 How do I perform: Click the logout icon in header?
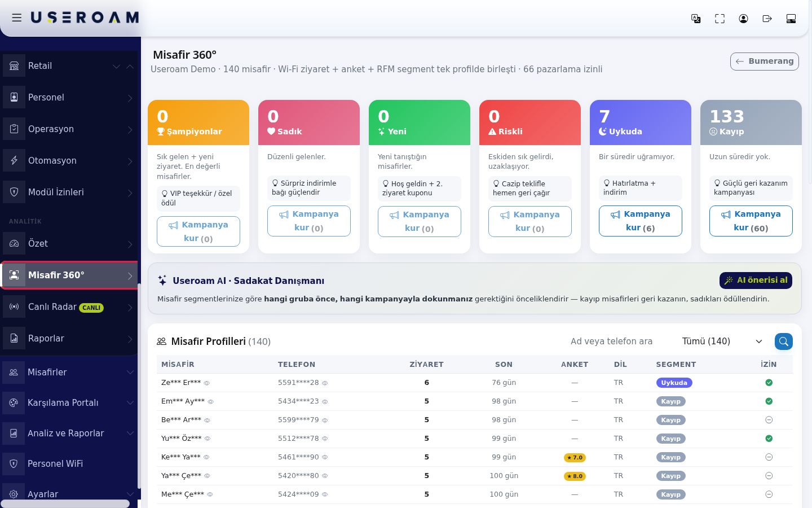click(x=767, y=19)
